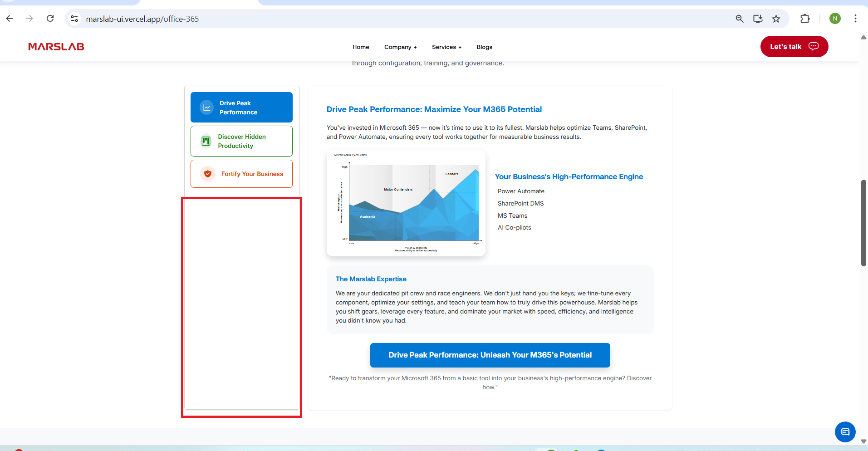Switch to Fortify Your Business tab
The height and width of the screenshot is (451, 868).
241,174
